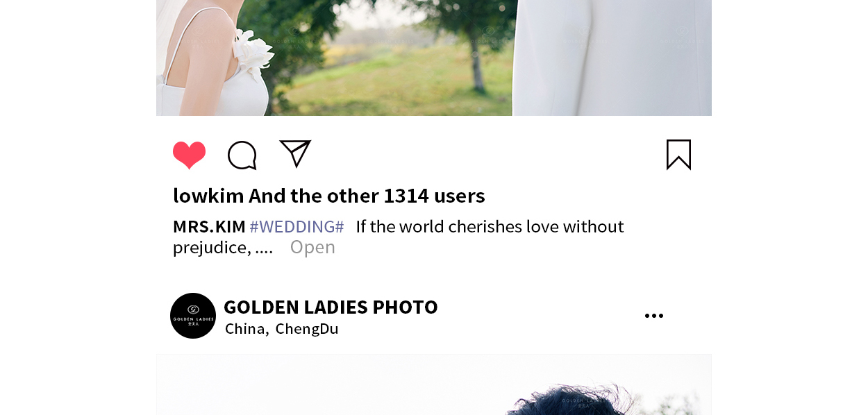Open the wedding photo with the bride
Image resolution: width=868 pixels, height=415 pixels.
tap(434, 58)
